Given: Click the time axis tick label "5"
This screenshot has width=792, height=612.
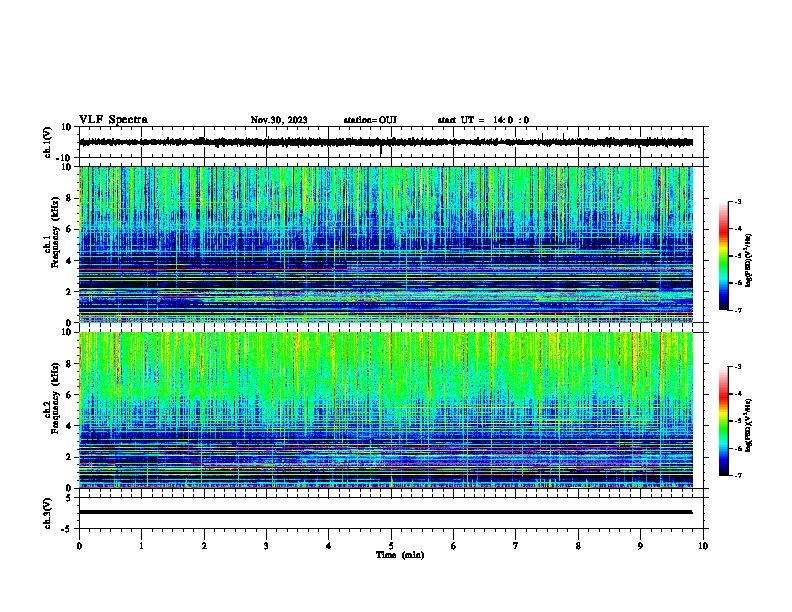Looking at the screenshot, I should coord(391,546).
